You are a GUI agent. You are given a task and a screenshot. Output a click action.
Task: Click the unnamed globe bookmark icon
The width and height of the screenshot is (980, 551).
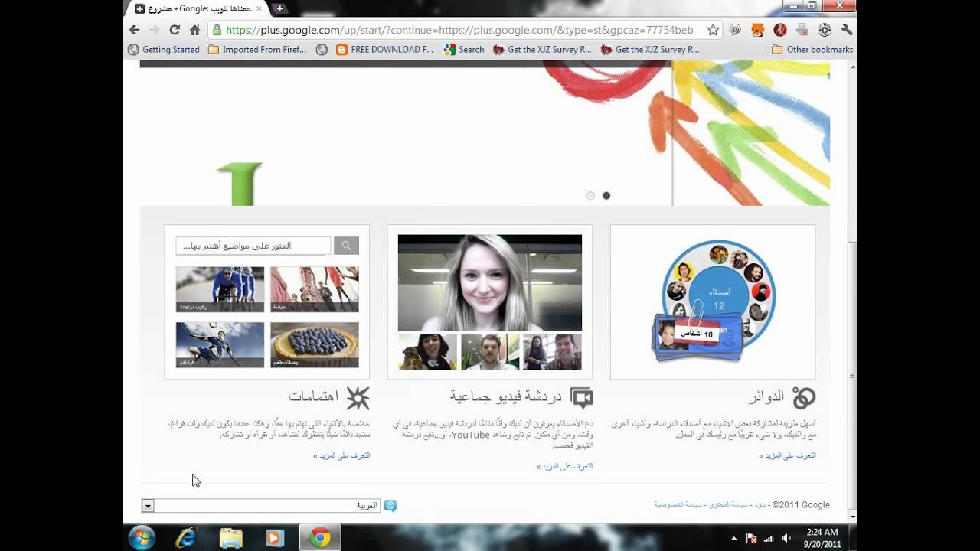click(322, 49)
